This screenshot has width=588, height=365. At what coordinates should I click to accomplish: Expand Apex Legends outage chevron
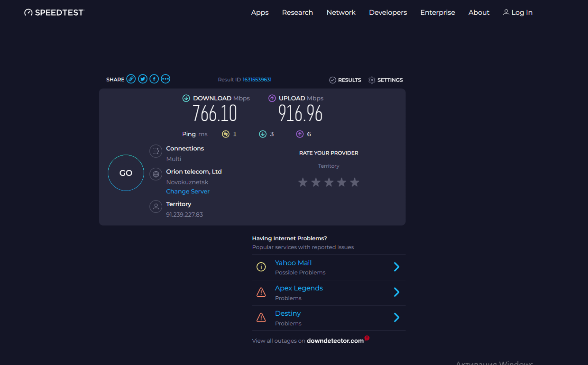397,292
